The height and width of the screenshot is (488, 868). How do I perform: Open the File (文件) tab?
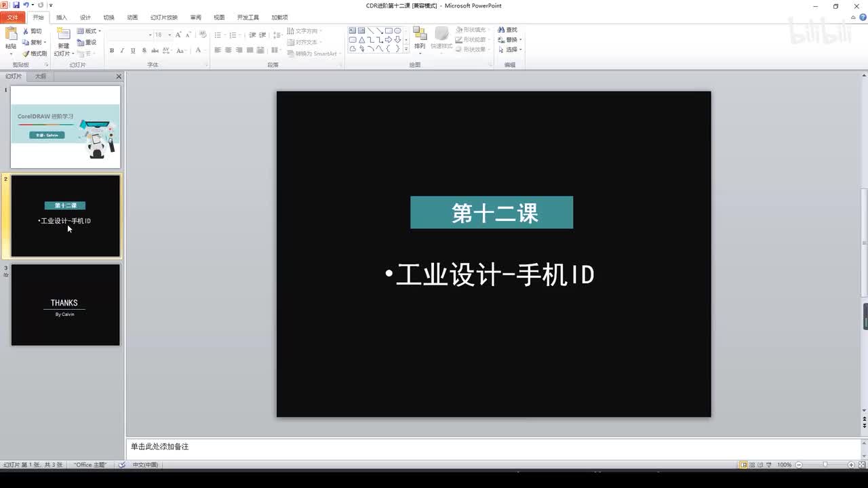[13, 18]
